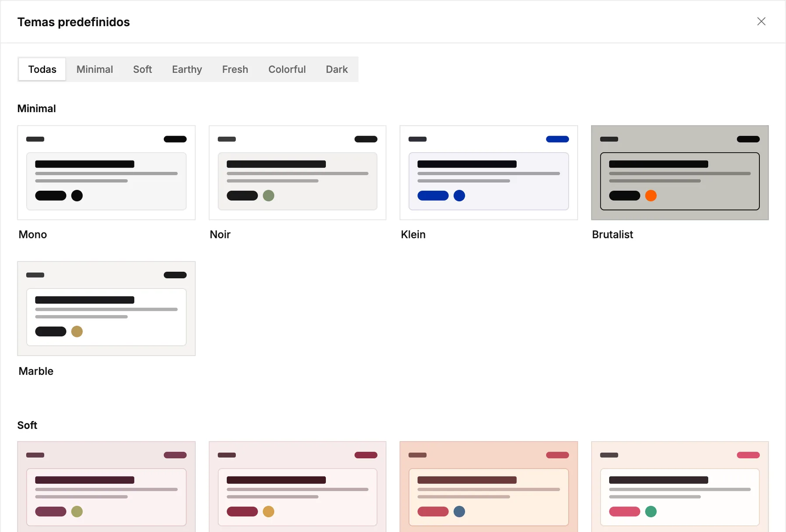The image size is (786, 532).
Task: Click the "Brutalist" theme name label
Action: (612, 234)
